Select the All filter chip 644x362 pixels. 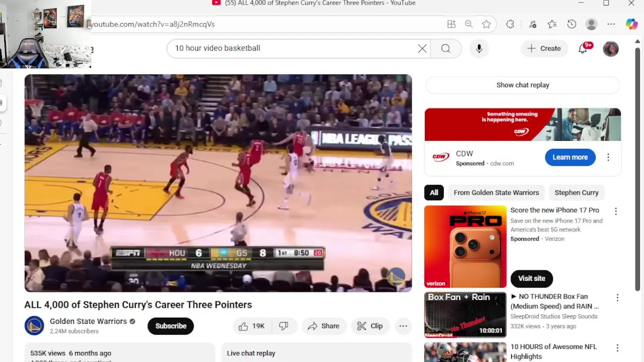pos(434,193)
